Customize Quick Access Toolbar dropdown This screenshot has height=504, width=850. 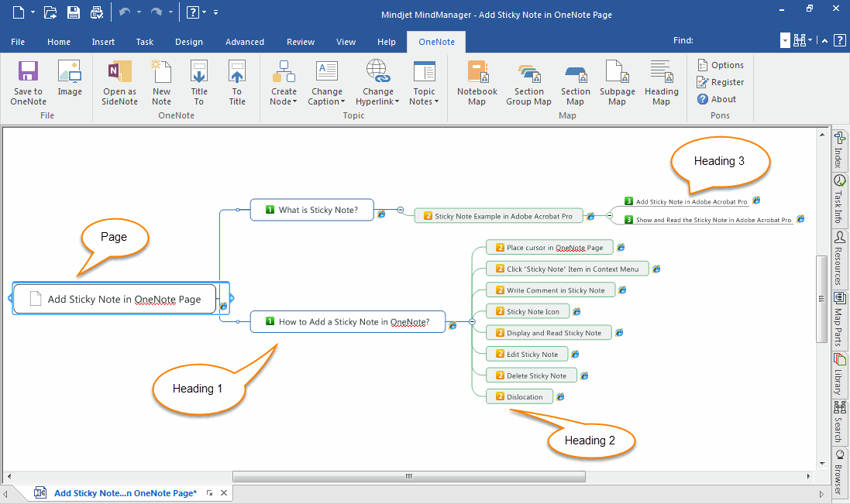coord(215,12)
